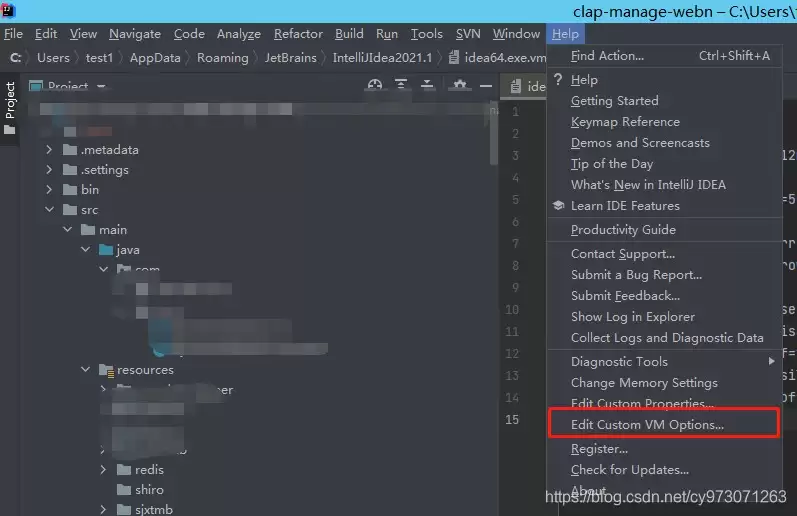Image resolution: width=797 pixels, height=516 pixels.
Task: Click the Expand All icon in Project panel
Action: (x=401, y=84)
